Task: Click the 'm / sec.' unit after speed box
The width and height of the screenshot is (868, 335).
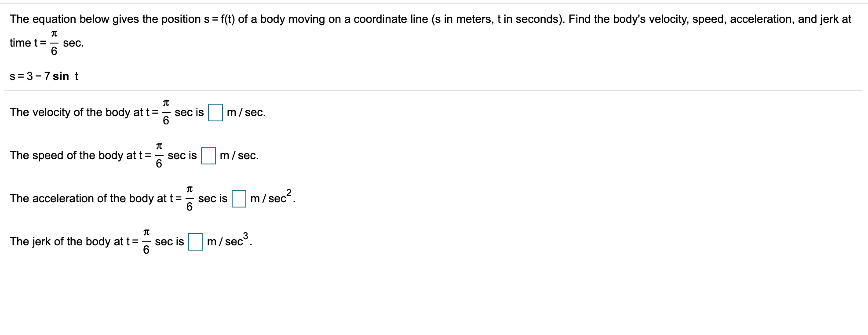Action: click(x=239, y=156)
